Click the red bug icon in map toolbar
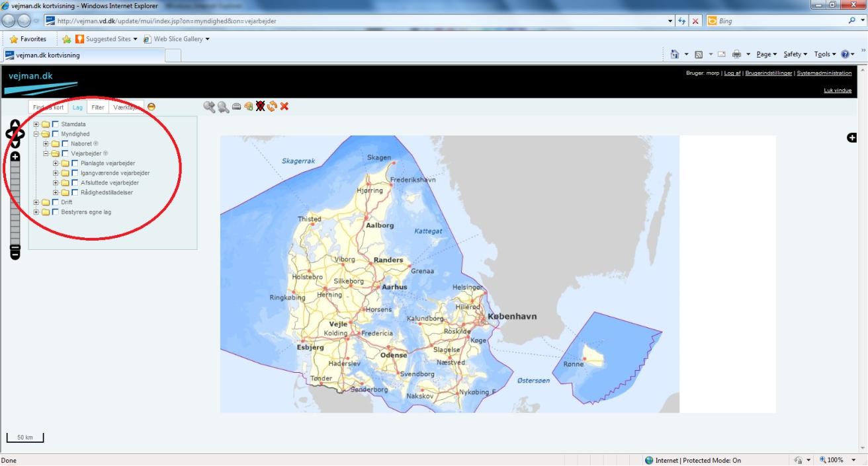Viewport: 868px width, 466px height. point(261,106)
